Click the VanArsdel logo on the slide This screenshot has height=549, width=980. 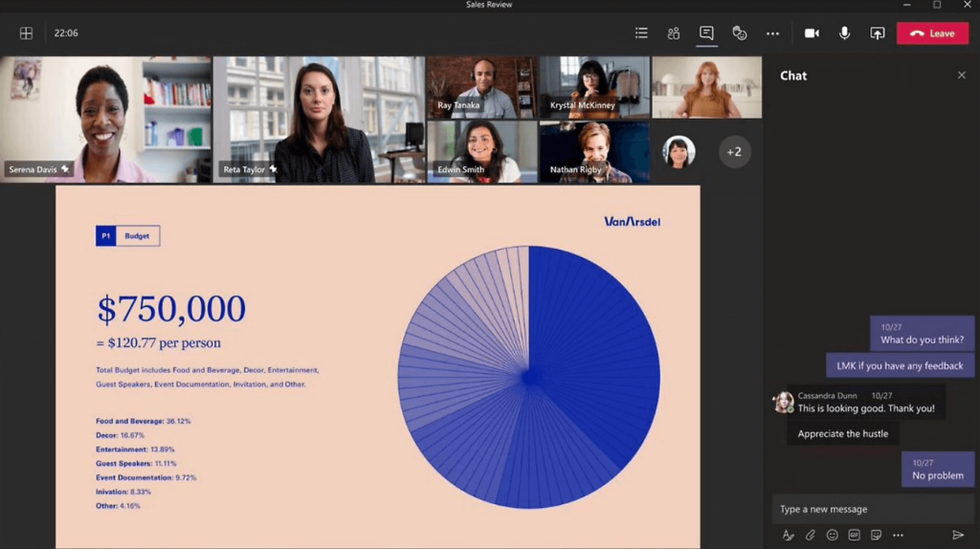click(632, 222)
